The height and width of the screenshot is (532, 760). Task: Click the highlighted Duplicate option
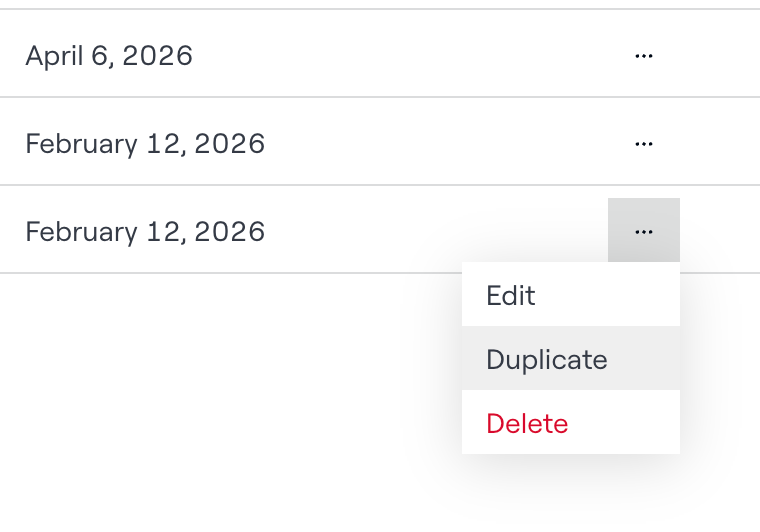[546, 360]
